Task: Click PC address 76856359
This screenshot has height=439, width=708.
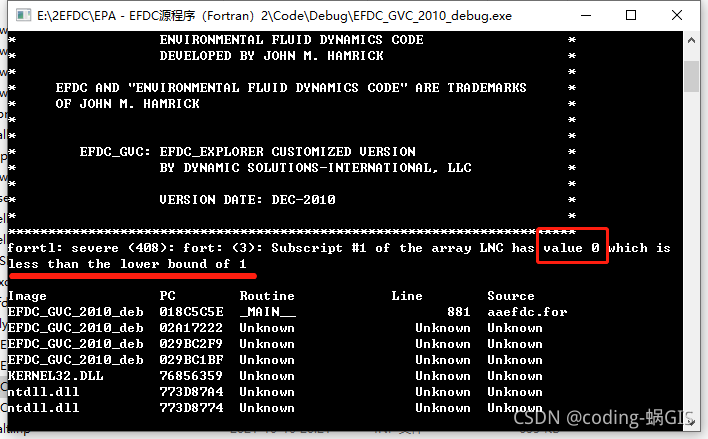Action: point(191,376)
